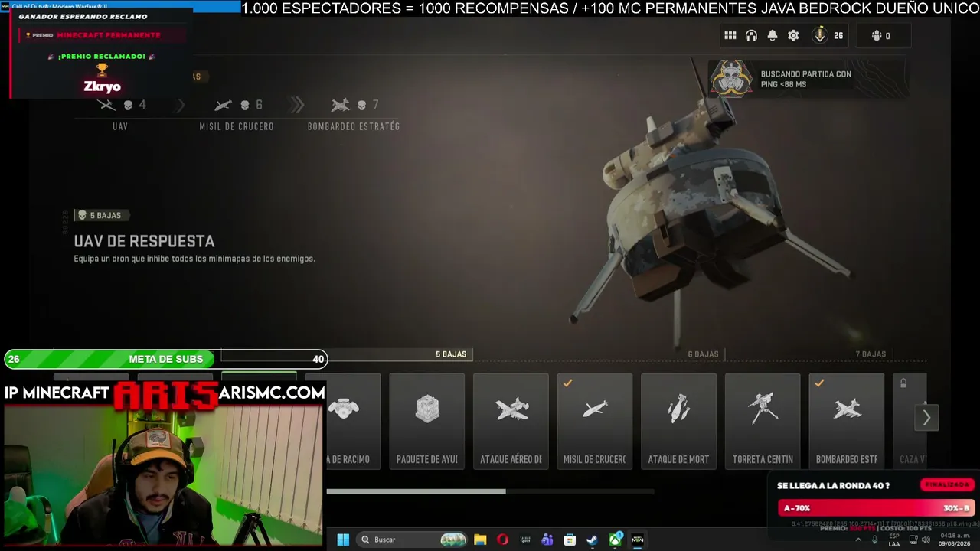Click the Finalizada prediction status badge
The width and height of the screenshot is (980, 551).
(947, 485)
